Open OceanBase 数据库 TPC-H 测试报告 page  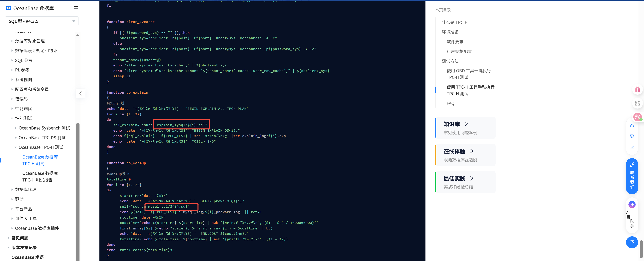click(40, 176)
